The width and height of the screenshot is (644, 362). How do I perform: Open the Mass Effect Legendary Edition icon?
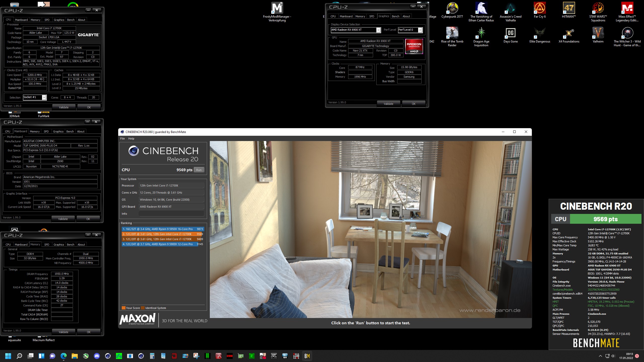[x=627, y=12]
